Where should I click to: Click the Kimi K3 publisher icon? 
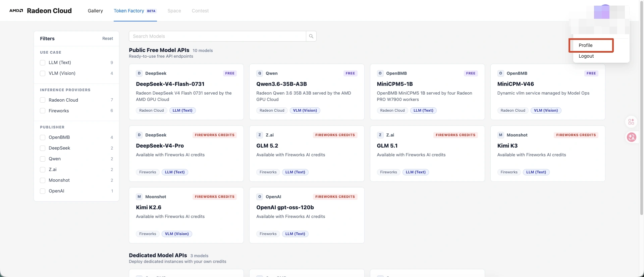(x=500, y=135)
